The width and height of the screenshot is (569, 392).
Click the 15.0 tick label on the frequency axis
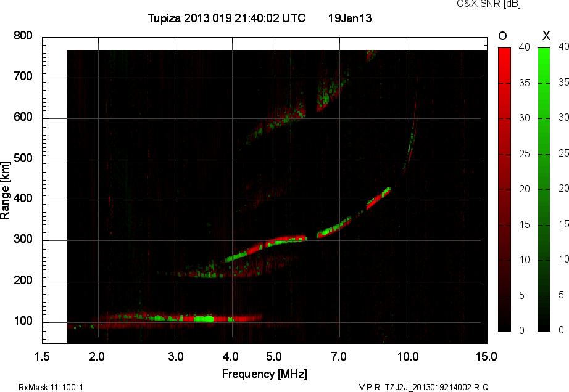click(486, 357)
